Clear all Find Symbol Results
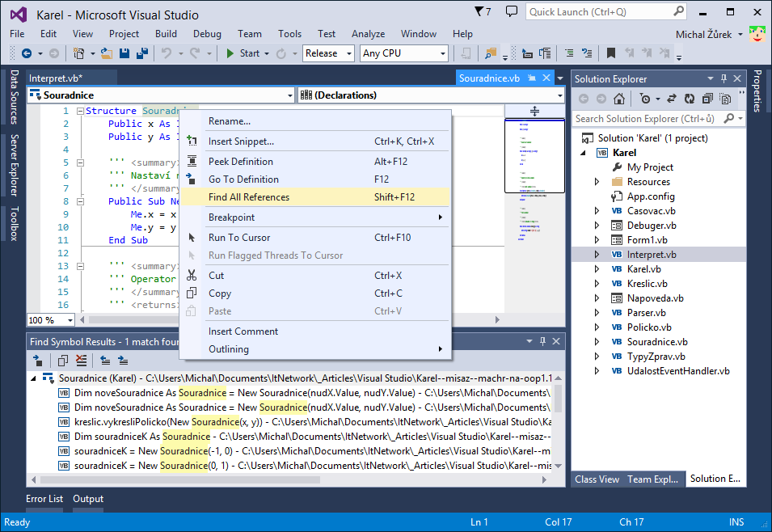The width and height of the screenshot is (772, 532). [x=81, y=360]
